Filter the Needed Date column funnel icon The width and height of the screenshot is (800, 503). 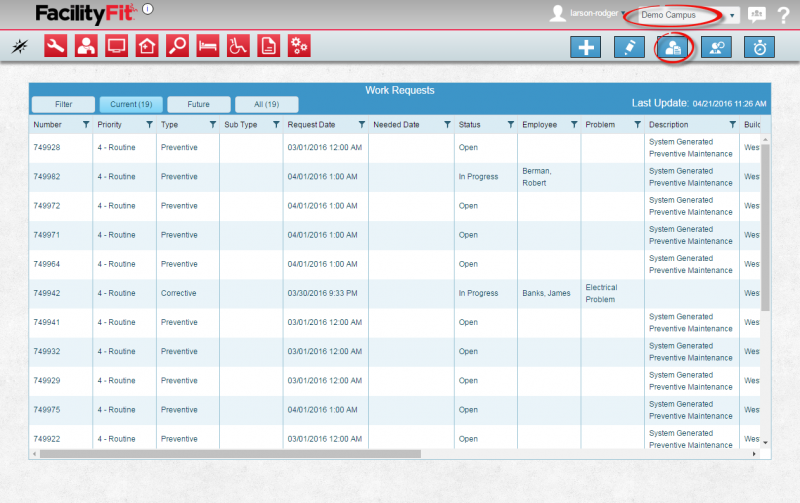pos(447,124)
